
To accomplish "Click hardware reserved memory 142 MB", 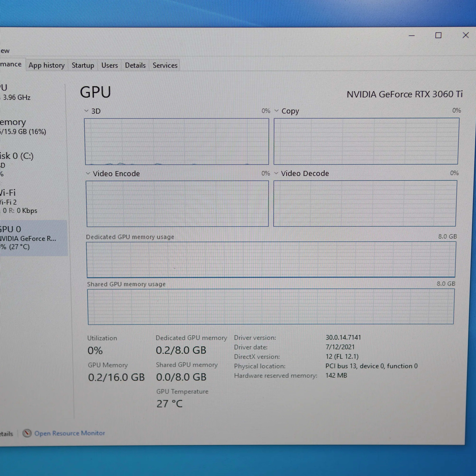I will coord(336,375).
